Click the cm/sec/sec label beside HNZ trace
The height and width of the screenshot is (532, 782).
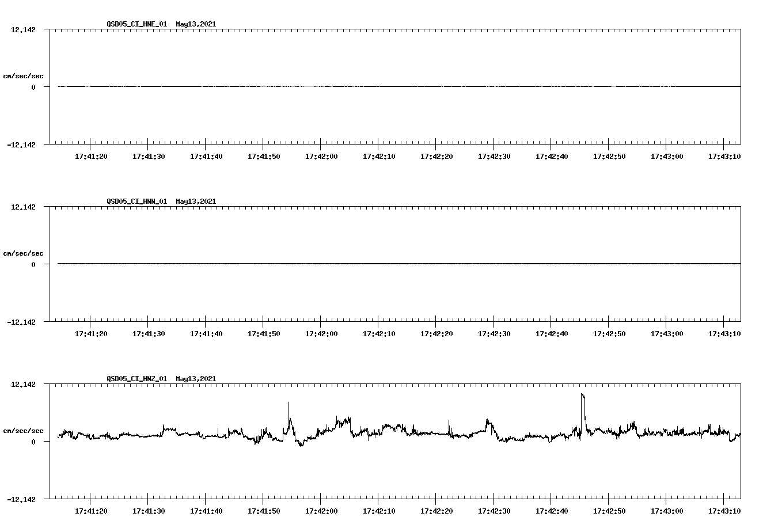(x=24, y=430)
